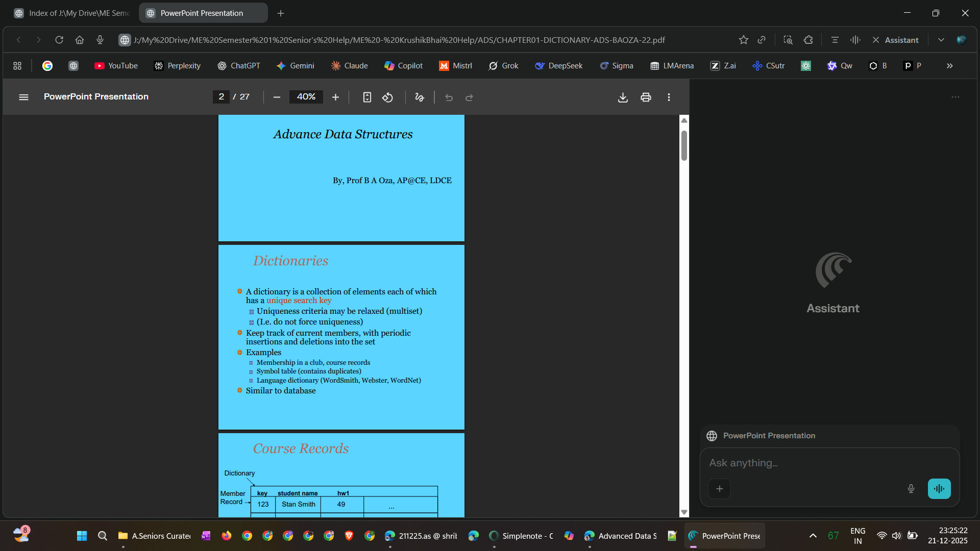This screenshot has width=980, height=551.
Task: Open the extensions puzzle icon
Action: click(808, 40)
